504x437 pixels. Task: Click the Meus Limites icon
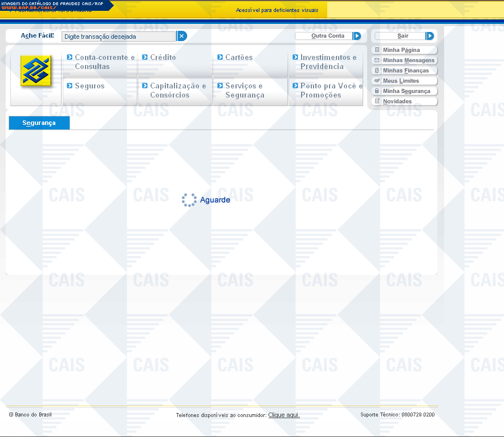click(377, 81)
